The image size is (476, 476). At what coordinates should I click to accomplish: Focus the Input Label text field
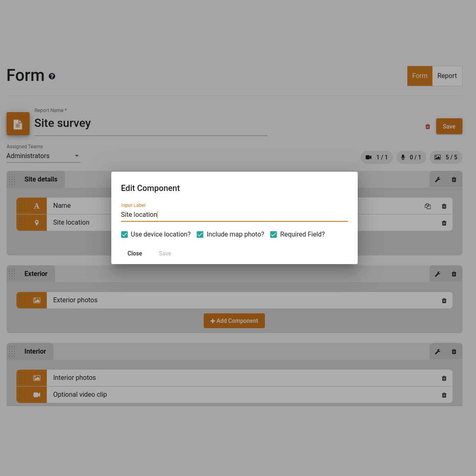234,215
